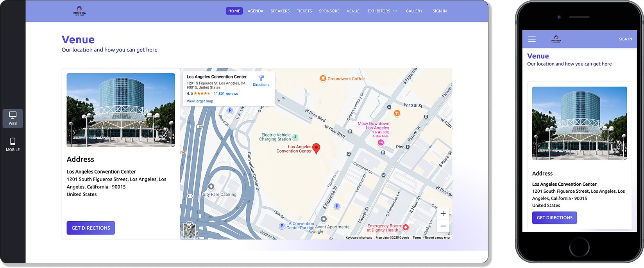Click the Avant Apartments marker

(324, 219)
